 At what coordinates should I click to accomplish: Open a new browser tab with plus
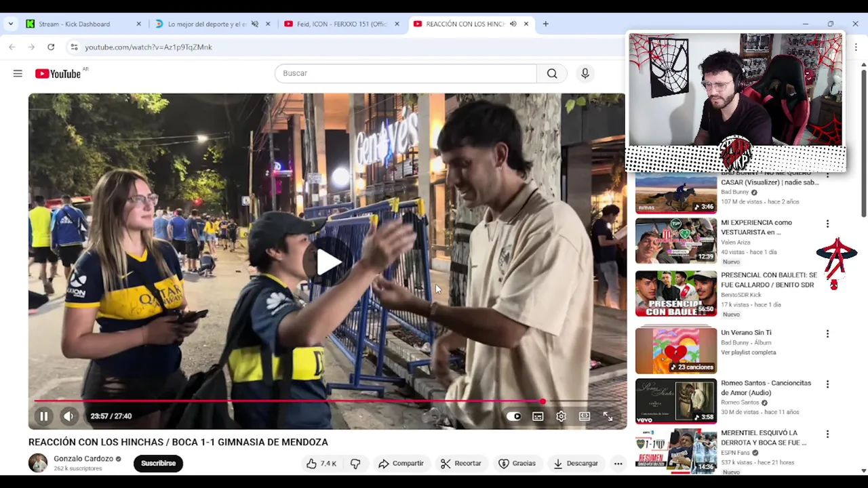545,24
